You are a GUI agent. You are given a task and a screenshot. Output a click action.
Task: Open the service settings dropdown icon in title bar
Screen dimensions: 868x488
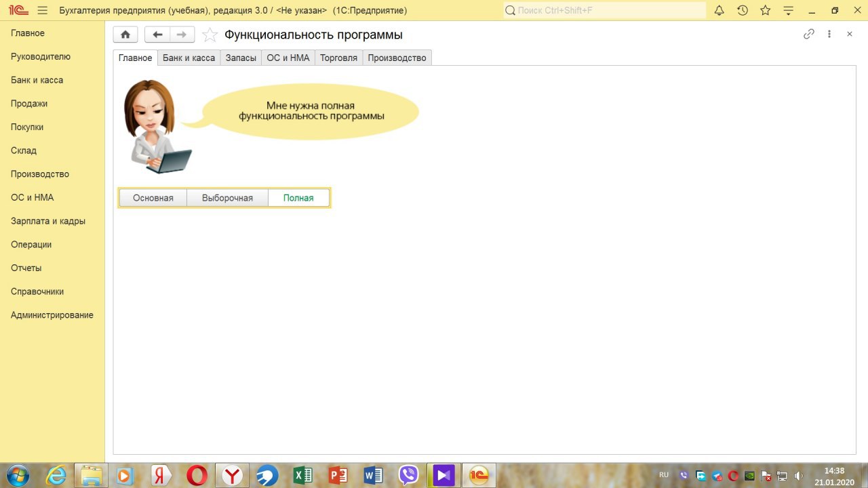788,10
